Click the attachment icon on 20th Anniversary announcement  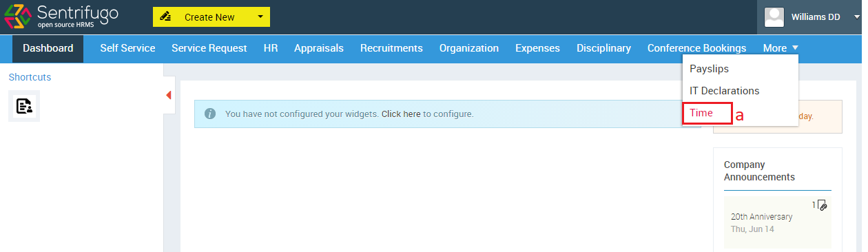pyautogui.click(x=822, y=204)
